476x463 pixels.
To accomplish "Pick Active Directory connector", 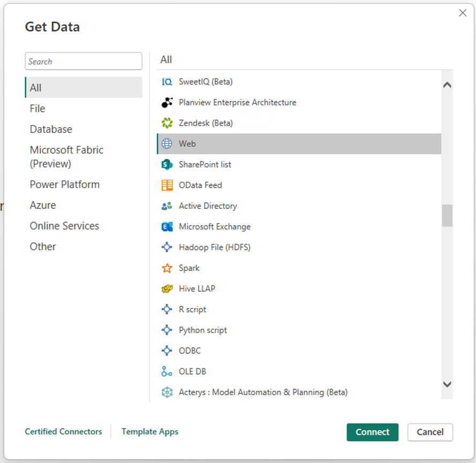I will [x=299, y=206].
